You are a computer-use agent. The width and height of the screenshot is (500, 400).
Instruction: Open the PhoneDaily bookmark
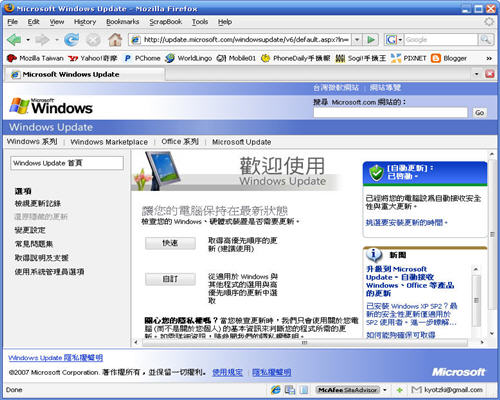coord(295,58)
